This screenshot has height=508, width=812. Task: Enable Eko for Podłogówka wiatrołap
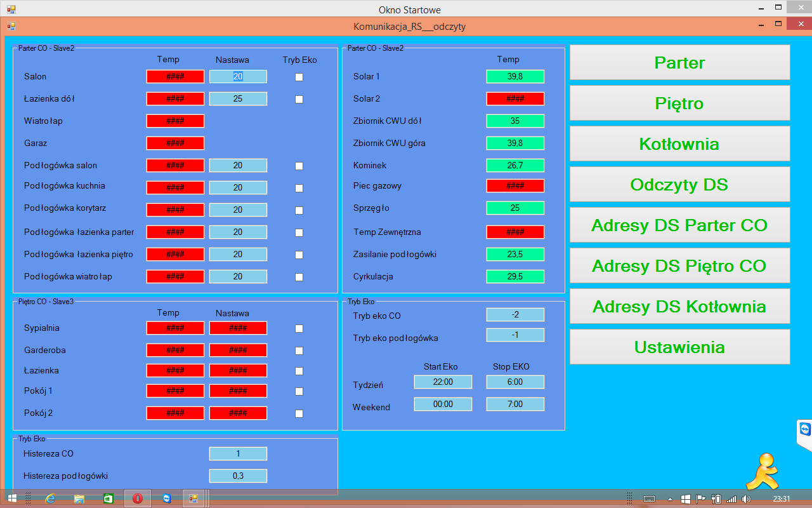click(299, 277)
